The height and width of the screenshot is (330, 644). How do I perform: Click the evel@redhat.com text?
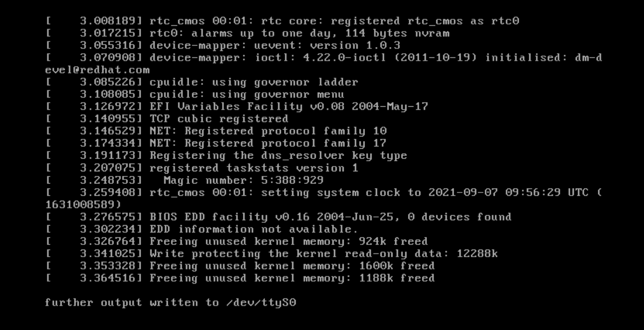pyautogui.click(x=97, y=70)
